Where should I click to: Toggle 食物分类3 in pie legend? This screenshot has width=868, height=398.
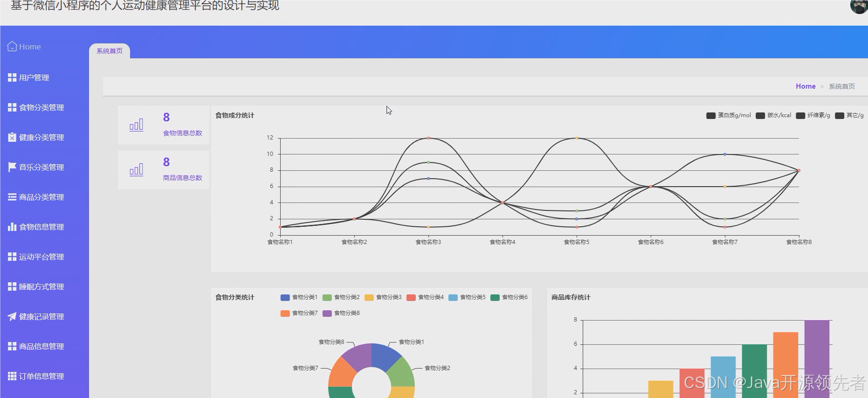pos(383,297)
